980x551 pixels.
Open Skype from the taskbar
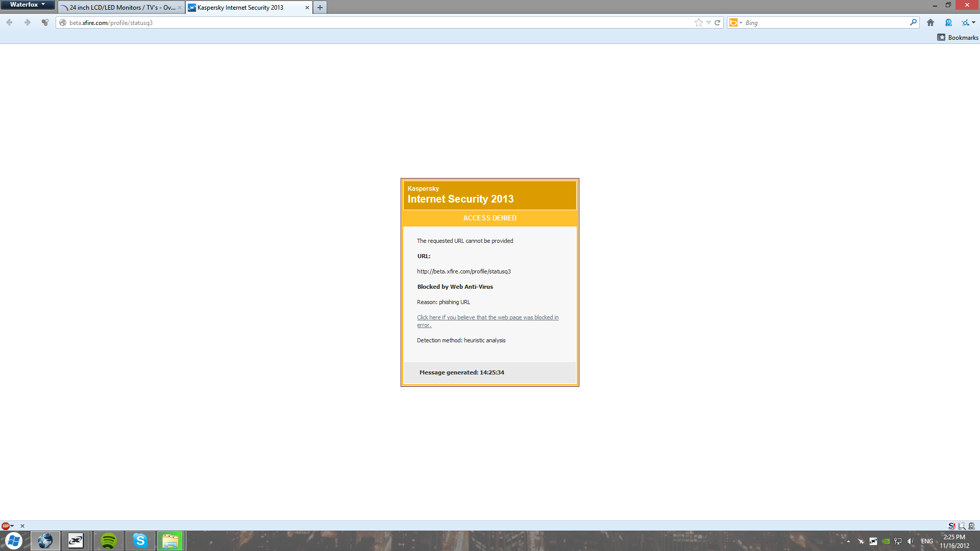click(x=140, y=541)
